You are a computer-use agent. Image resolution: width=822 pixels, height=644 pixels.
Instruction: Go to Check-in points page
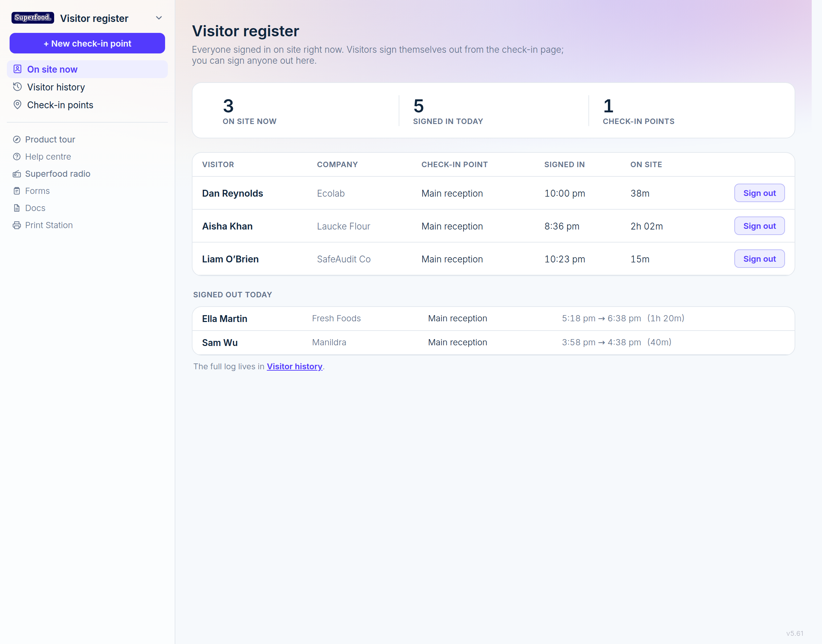[x=87, y=105]
